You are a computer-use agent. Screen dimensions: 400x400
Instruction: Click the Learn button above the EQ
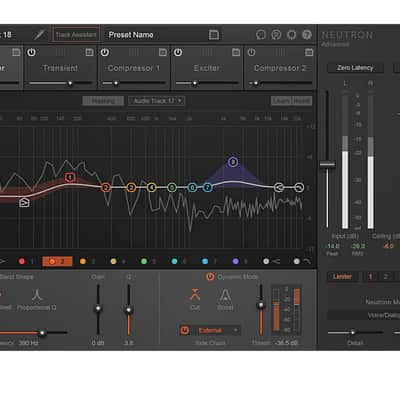[281, 101]
